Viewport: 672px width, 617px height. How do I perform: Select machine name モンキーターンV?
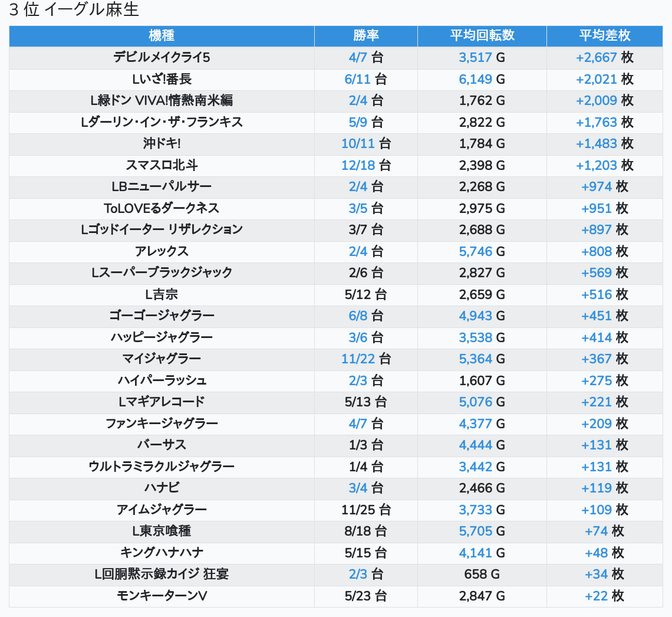coord(162,596)
